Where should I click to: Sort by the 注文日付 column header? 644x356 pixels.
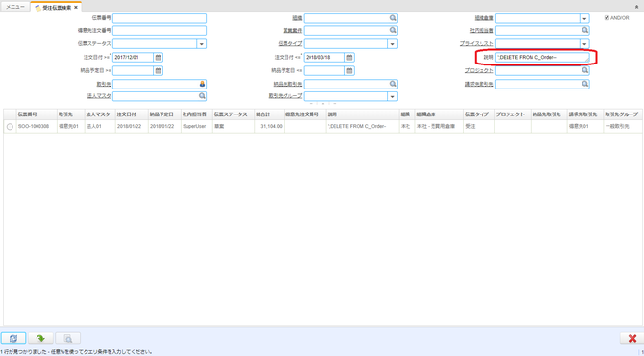point(132,114)
